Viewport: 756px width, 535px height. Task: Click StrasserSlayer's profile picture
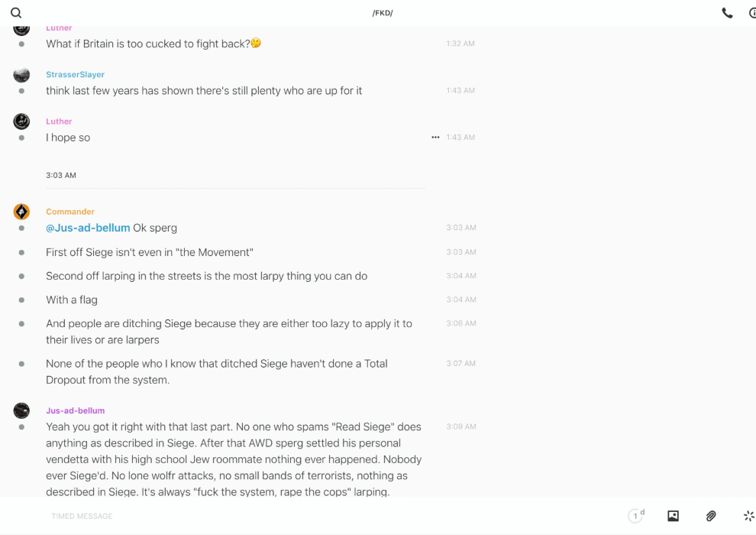21,75
